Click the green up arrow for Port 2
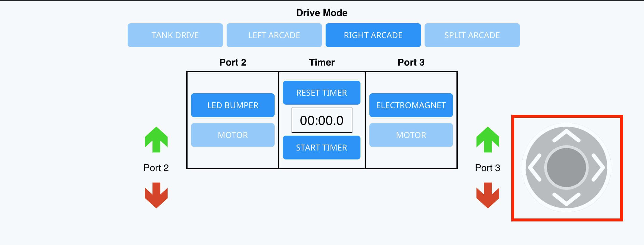644x245 pixels. click(156, 139)
